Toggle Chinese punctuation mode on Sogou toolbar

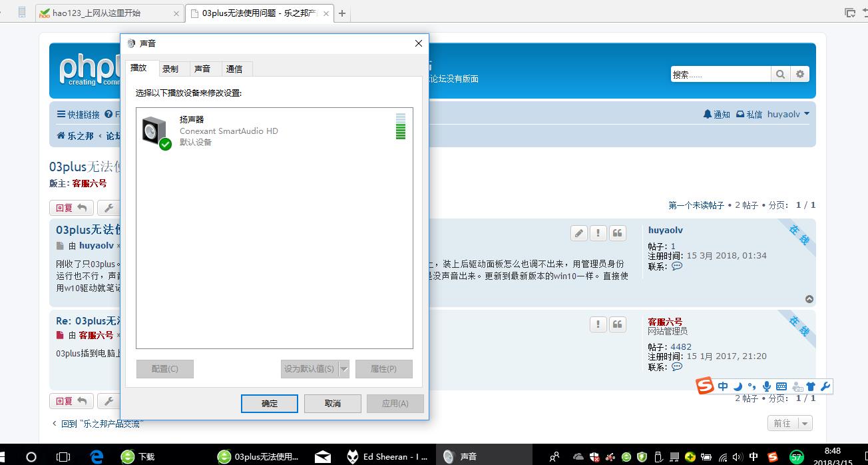pyautogui.click(x=752, y=386)
